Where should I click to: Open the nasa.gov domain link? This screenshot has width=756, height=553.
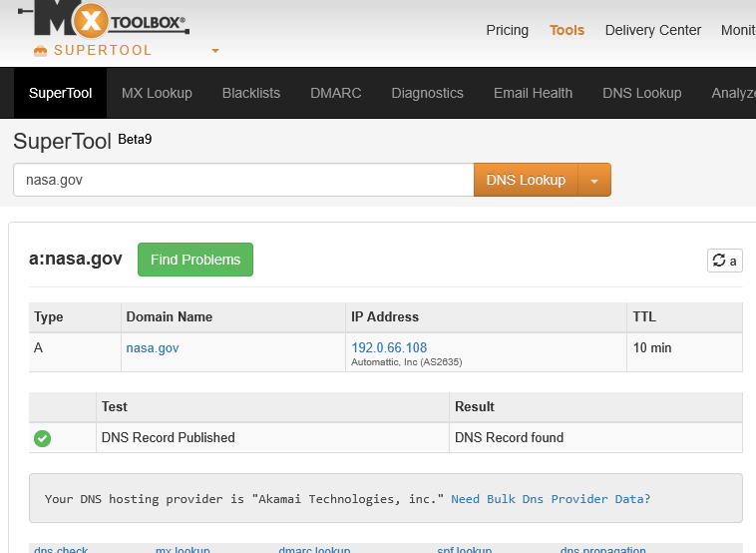[153, 348]
